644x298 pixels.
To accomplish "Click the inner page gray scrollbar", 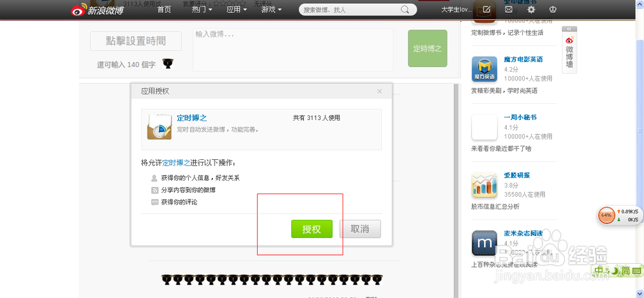I will click(456, 191).
